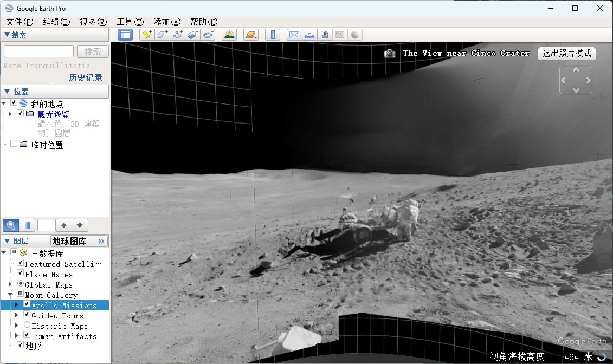Select the Add Placemark tool

click(x=146, y=34)
